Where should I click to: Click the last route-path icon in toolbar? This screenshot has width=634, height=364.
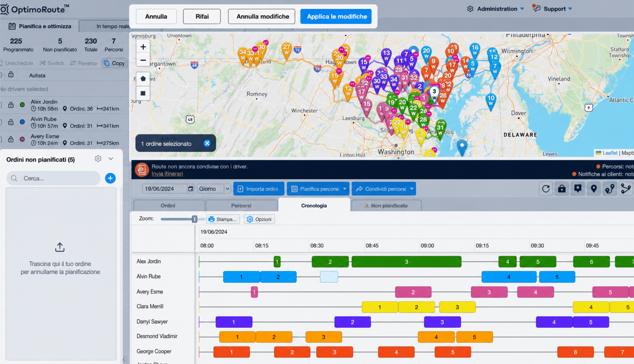tap(625, 189)
